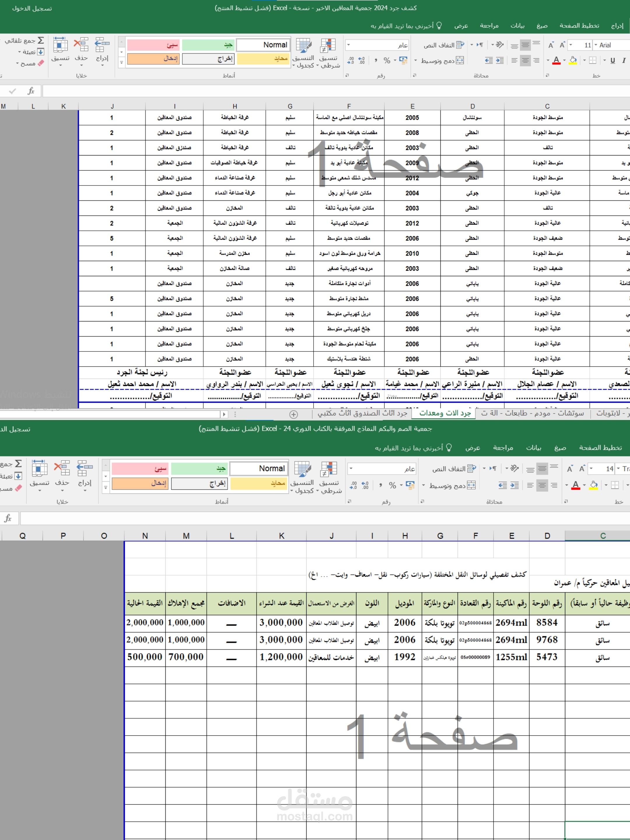Toggle middle vertical alignment in top window

(525, 45)
